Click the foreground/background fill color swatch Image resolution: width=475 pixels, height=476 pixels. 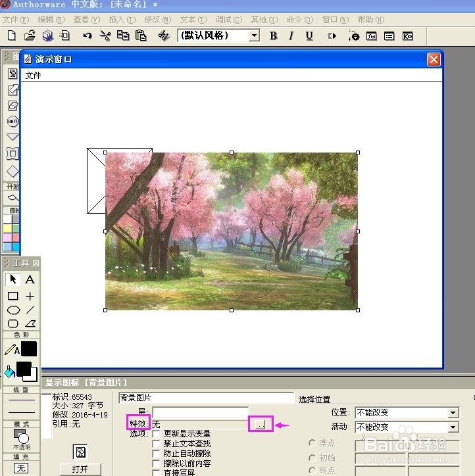27,371
